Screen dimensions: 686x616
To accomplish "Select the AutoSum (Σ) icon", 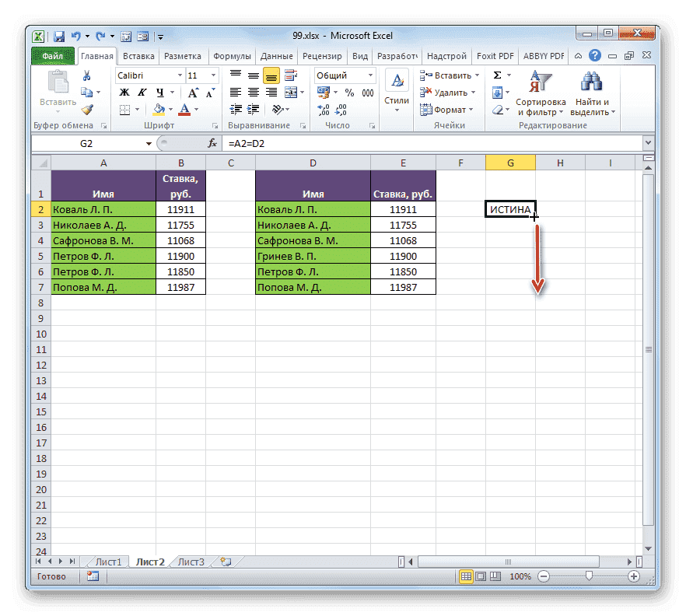I will (498, 75).
